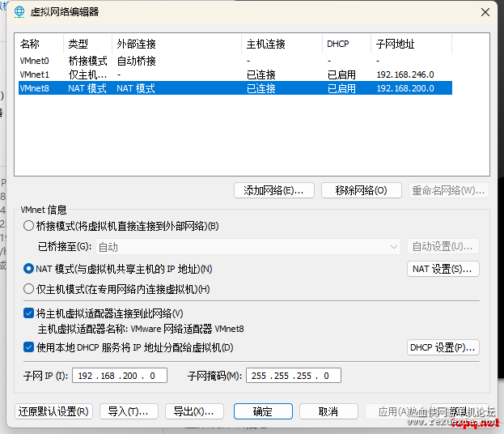Screen dimensions: 504x434
Task: Confirm with the 确定 button
Action: point(263,411)
